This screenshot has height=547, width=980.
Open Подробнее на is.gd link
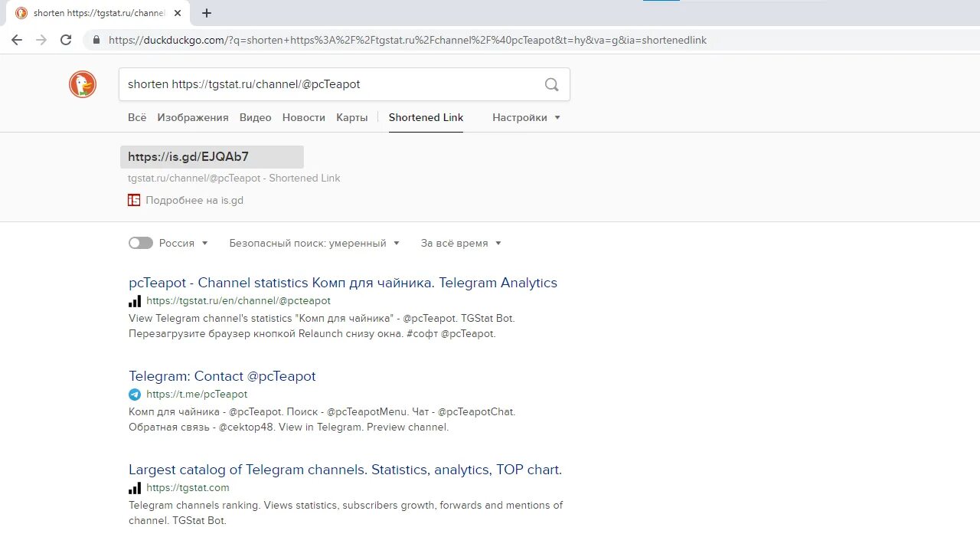click(194, 200)
